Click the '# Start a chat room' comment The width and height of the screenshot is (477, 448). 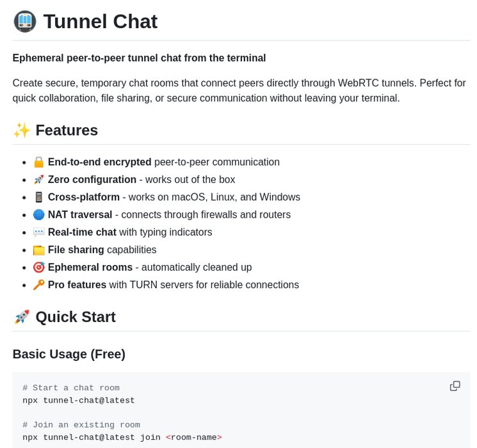tap(71, 388)
